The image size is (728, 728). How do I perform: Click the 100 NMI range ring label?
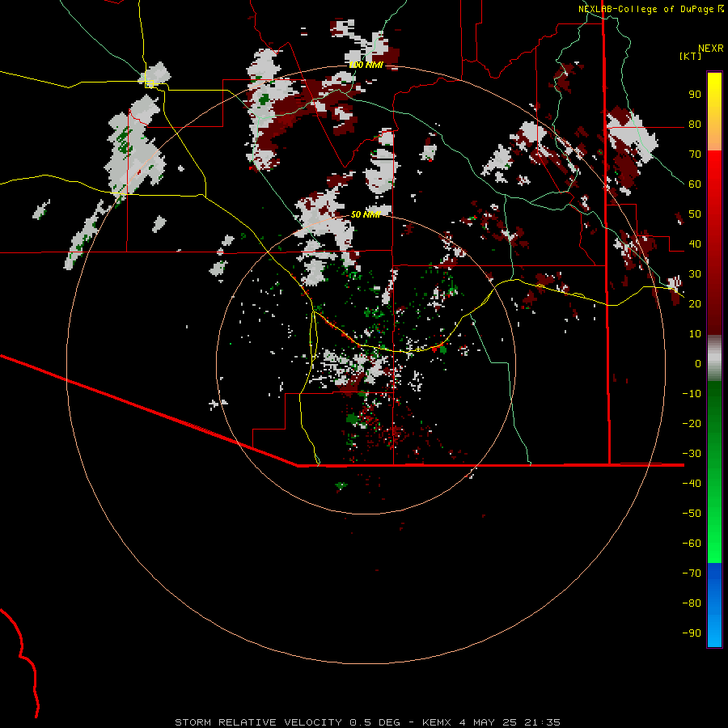366,65
